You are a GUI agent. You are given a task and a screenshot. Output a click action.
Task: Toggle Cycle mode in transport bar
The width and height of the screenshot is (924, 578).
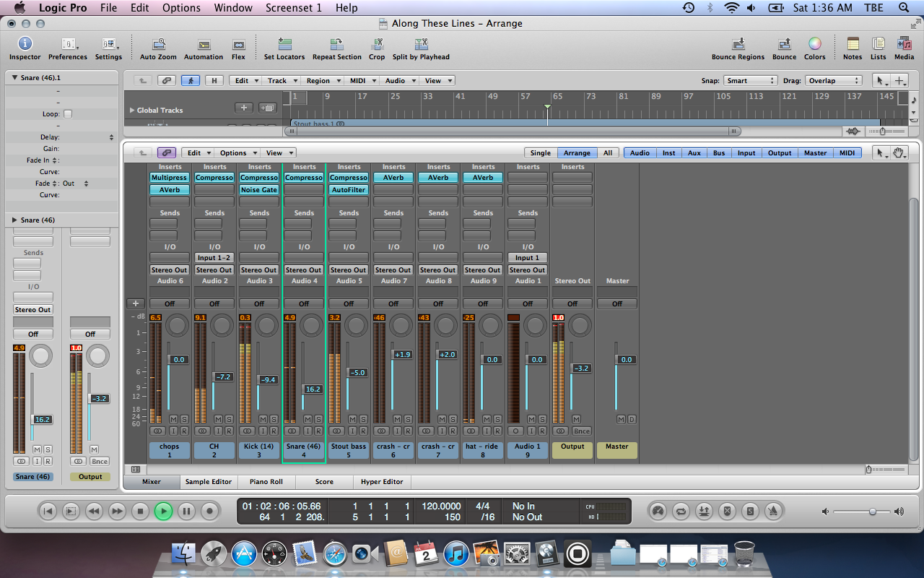(x=680, y=512)
